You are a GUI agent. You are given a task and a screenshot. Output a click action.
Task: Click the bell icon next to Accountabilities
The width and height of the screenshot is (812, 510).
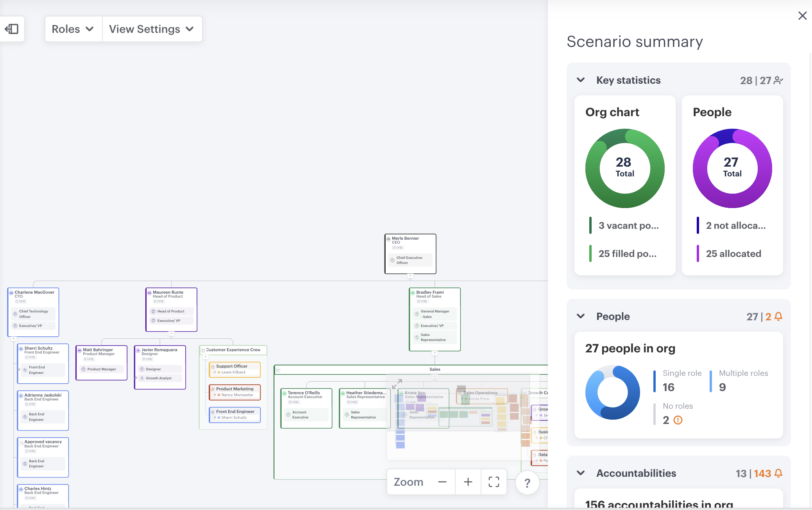778,473
